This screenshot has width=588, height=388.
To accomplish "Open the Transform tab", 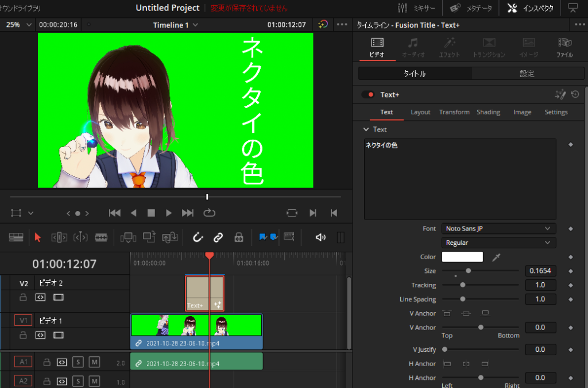I will 454,112.
